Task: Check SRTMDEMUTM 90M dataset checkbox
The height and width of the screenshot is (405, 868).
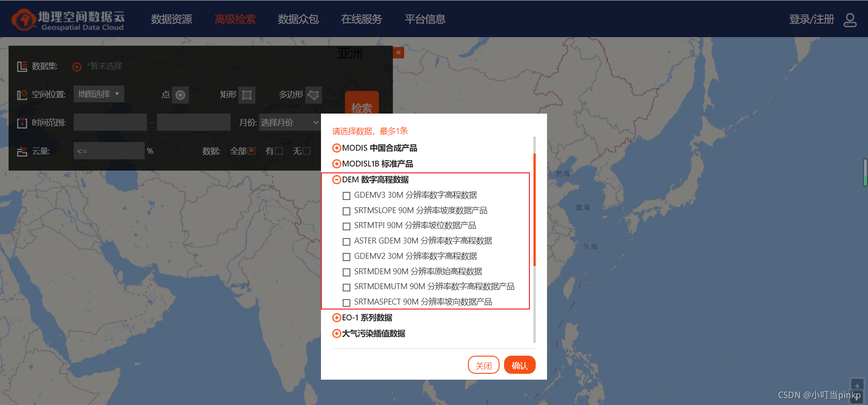Action: [x=347, y=287]
